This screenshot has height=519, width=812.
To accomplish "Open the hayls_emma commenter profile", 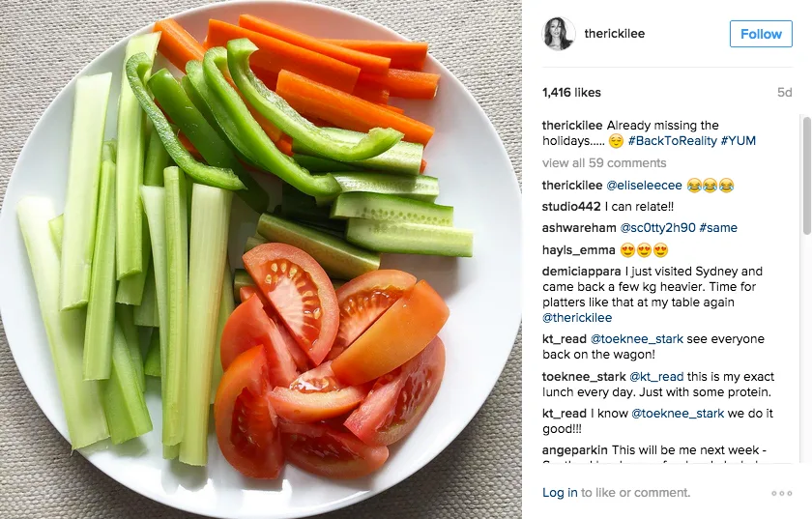I will pyautogui.click(x=578, y=250).
